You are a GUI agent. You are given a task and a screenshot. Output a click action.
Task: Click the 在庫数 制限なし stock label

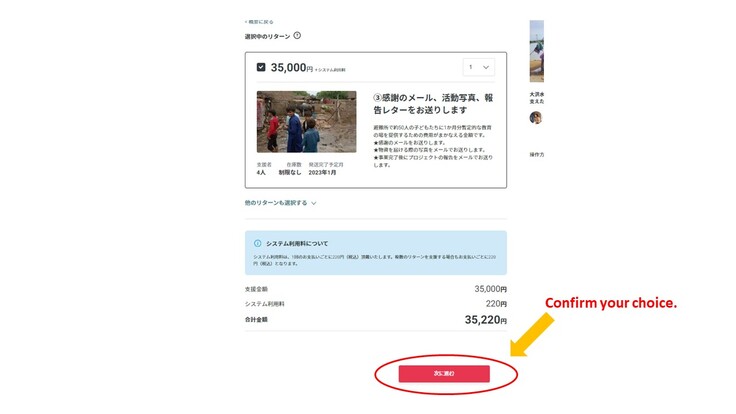pos(290,168)
